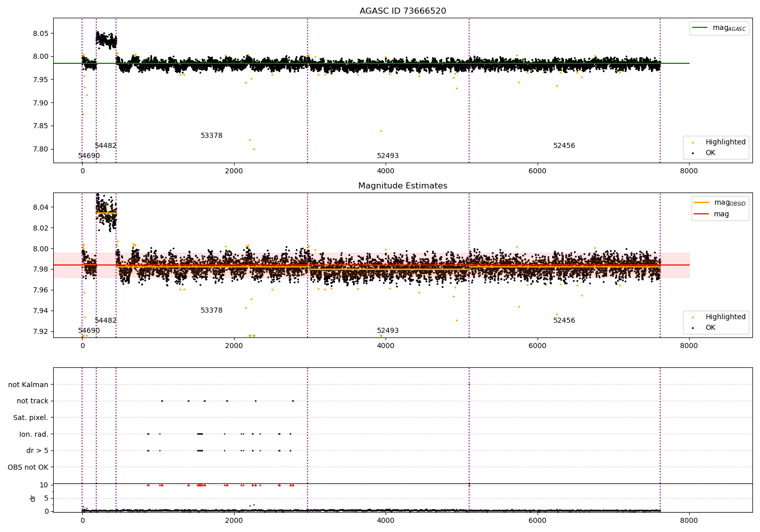Screen dimensions: 760x532
Task: Click the 'Sat. pixel.' row label
Action: [x=31, y=418]
